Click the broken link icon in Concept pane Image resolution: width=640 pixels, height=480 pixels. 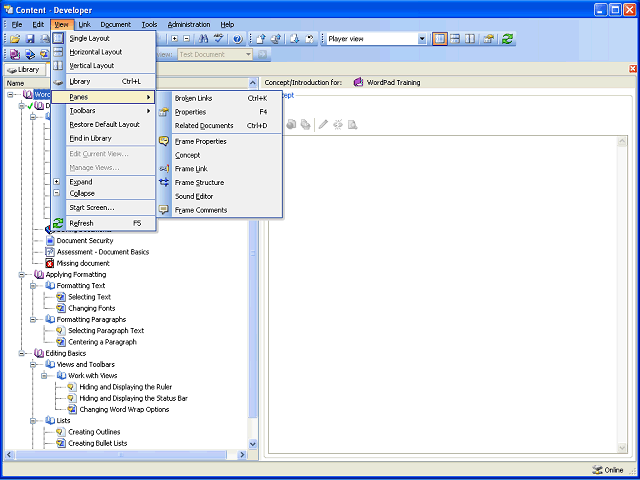click(338, 124)
